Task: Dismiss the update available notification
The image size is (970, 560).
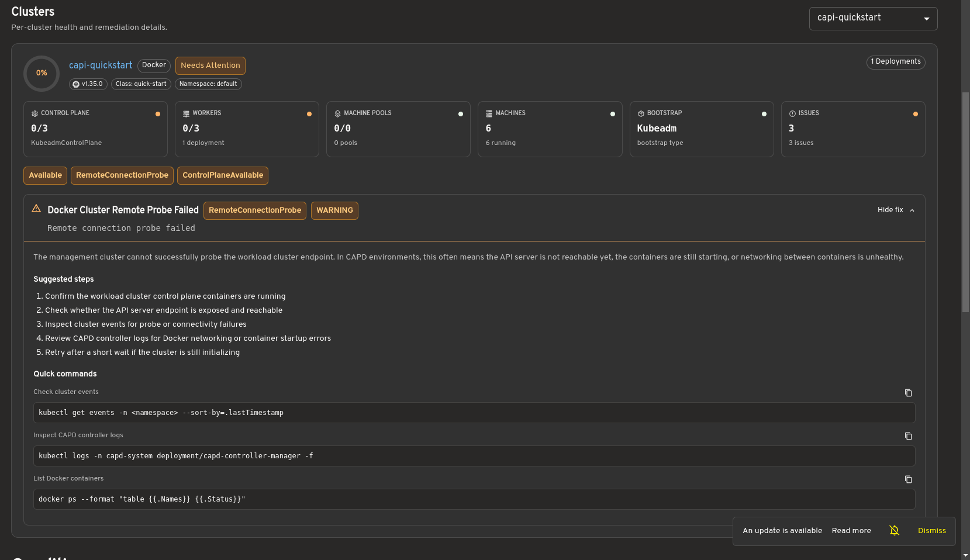Action: [x=932, y=531]
